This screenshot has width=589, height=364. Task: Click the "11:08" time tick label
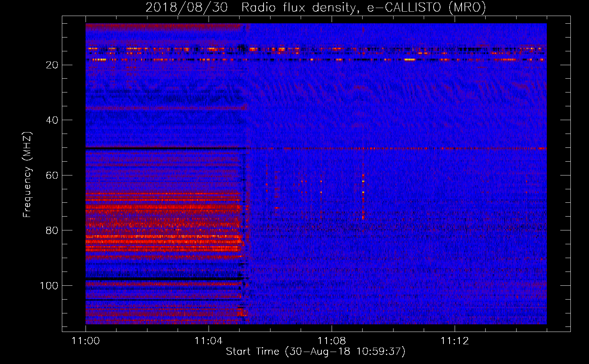(332, 341)
